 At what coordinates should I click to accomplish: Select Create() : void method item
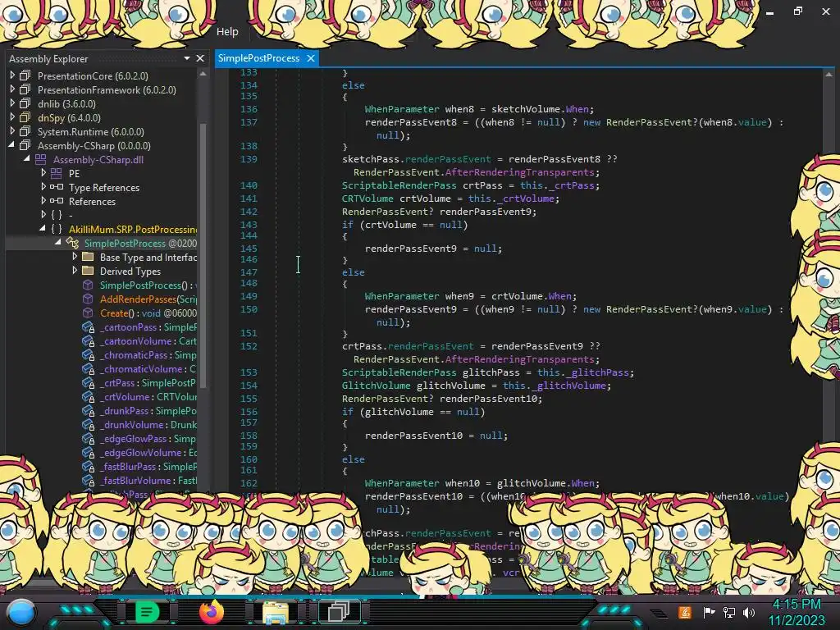(148, 313)
